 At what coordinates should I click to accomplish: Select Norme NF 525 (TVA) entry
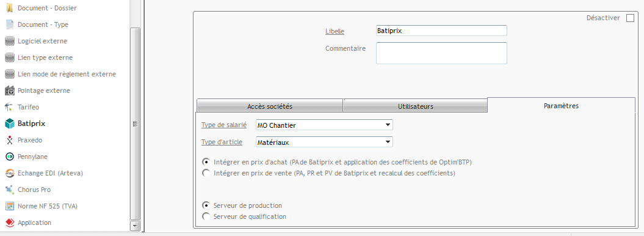pyautogui.click(x=48, y=206)
